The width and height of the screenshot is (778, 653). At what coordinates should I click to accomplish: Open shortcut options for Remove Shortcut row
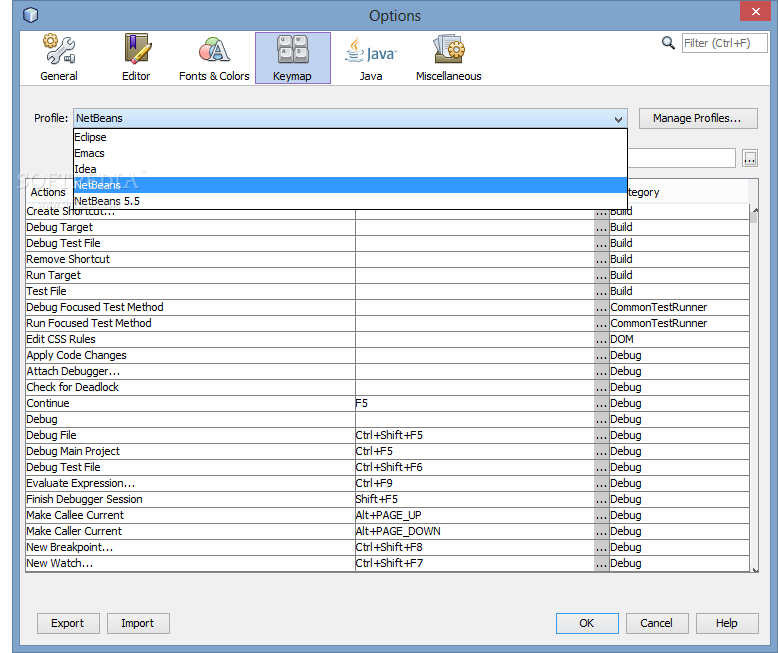[x=601, y=260]
